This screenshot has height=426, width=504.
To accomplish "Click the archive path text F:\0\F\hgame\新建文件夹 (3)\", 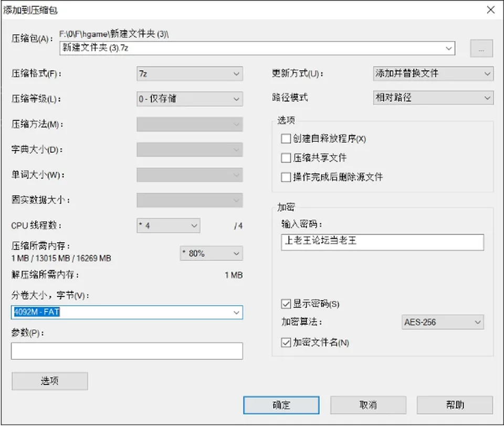I will point(114,34).
